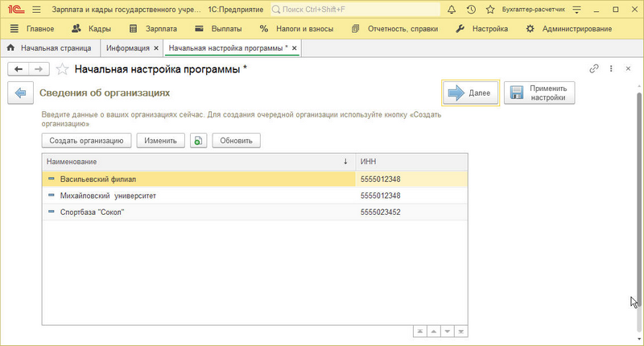
Task: Click the back arrow wizard button
Action: [x=20, y=93]
